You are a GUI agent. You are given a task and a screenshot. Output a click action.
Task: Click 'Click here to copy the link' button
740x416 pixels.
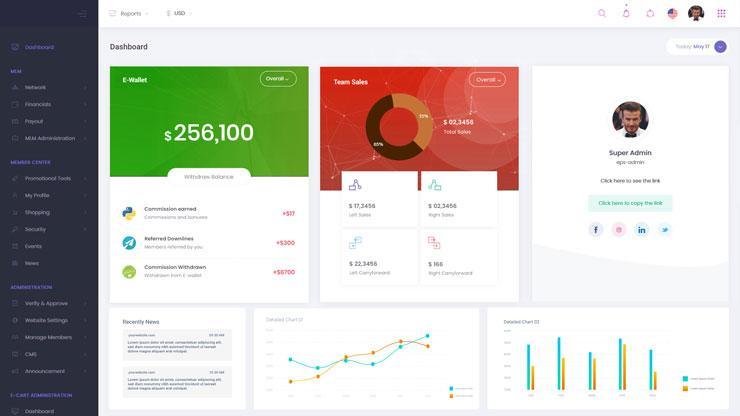630,203
